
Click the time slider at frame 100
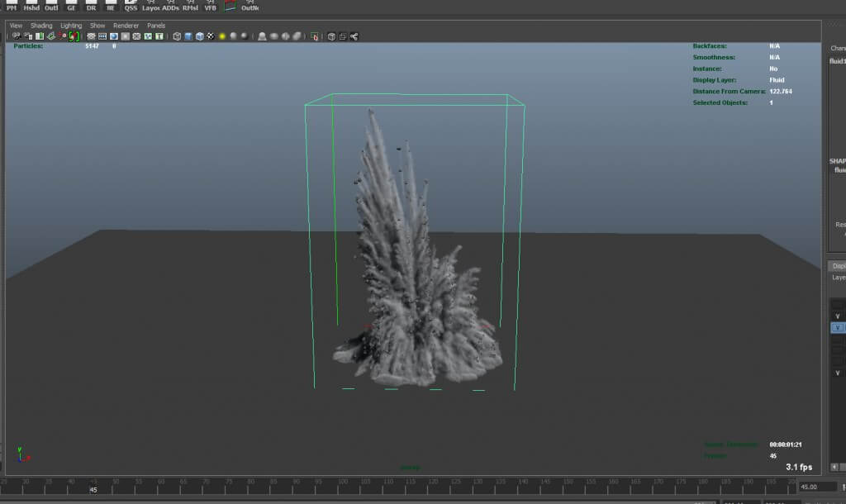pos(343,484)
